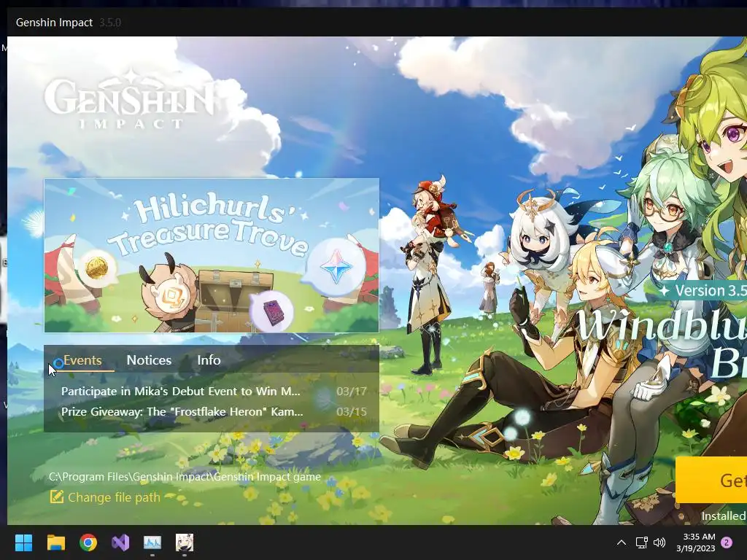747x560 pixels.
Task: Select the Genshin Impact Paimon taskbar icon
Action: (185, 542)
